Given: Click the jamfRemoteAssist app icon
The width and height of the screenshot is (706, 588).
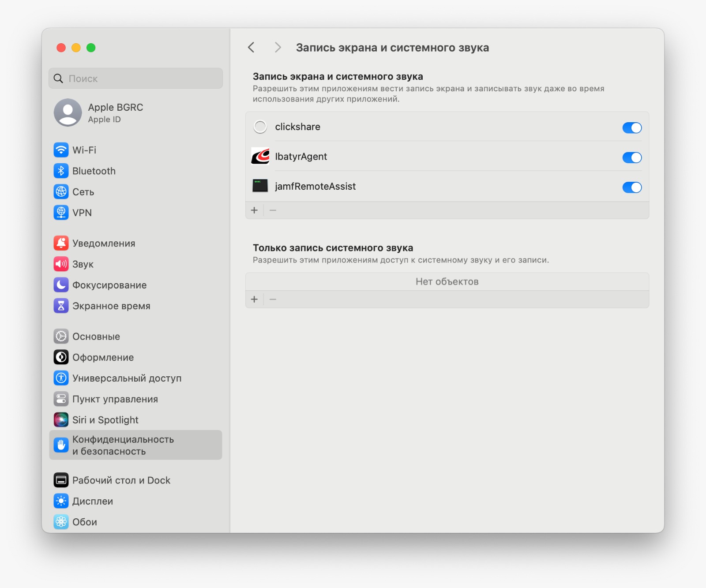Looking at the screenshot, I should click(x=260, y=186).
